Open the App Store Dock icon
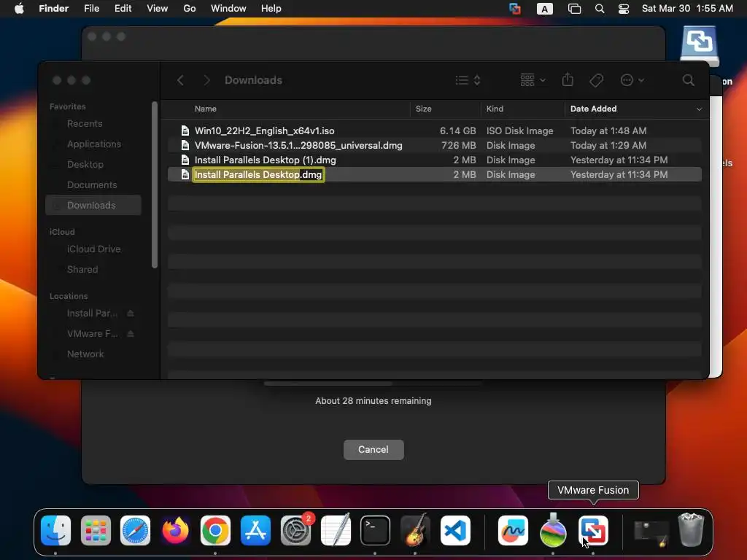 pos(256,531)
